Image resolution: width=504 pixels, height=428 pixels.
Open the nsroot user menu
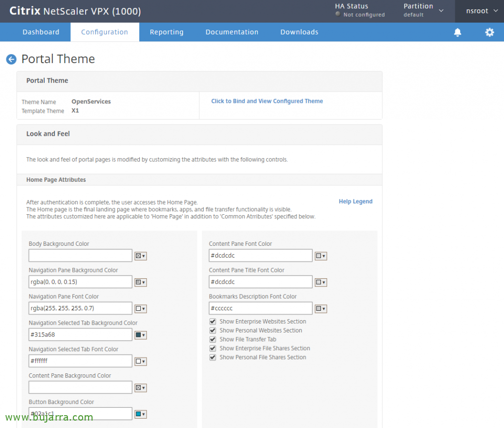[480, 10]
